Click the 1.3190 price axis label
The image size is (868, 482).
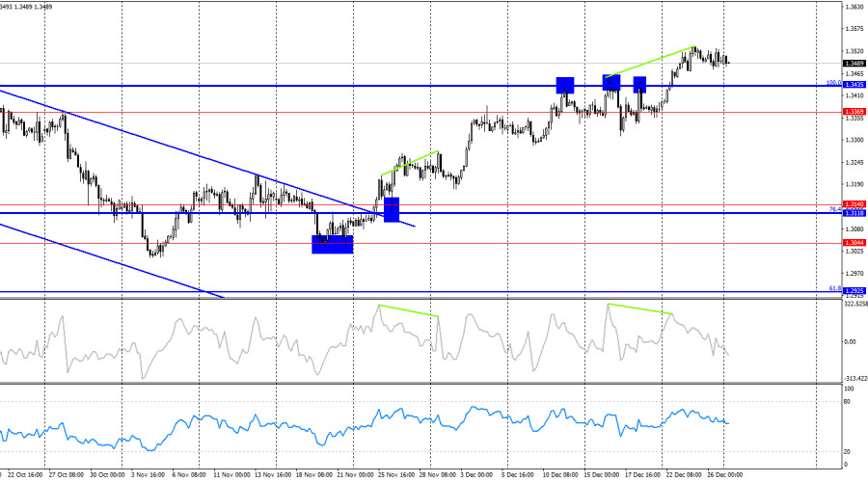point(855,184)
